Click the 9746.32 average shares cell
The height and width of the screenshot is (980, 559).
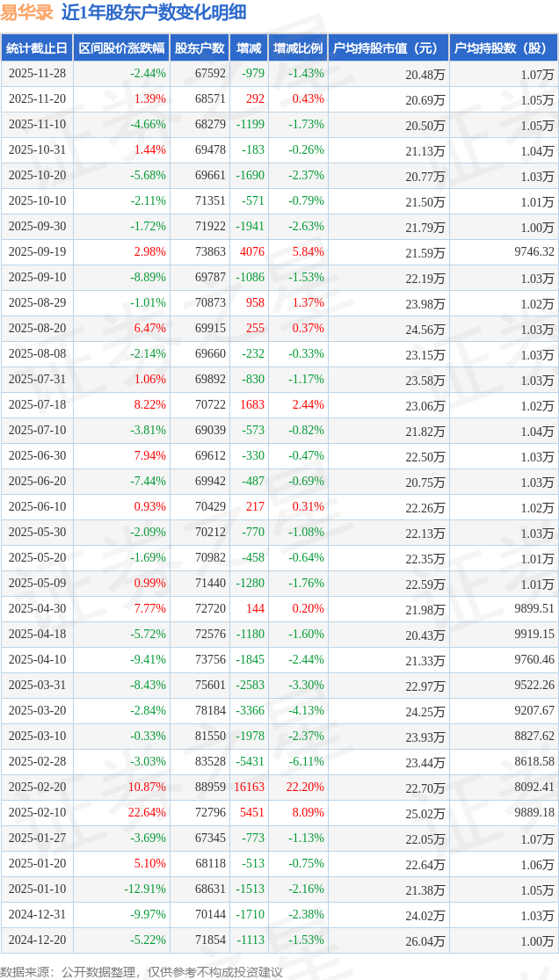pyautogui.click(x=534, y=252)
